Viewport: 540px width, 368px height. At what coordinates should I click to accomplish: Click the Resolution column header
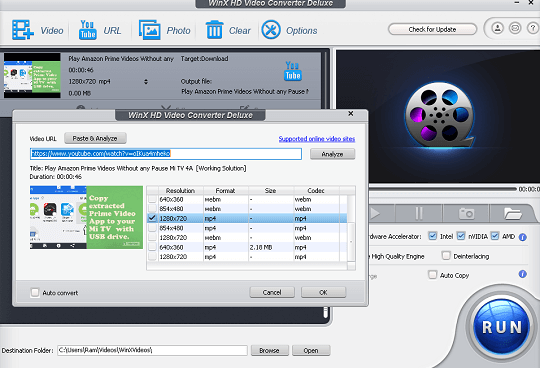[180, 190]
